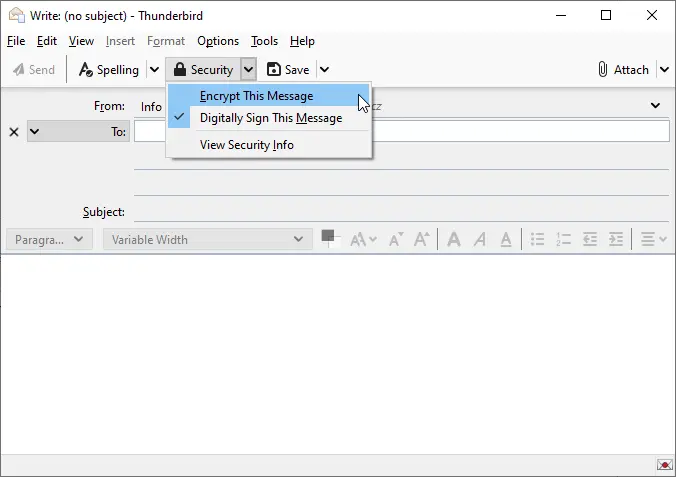Attach a file with the paperclip

(x=623, y=69)
